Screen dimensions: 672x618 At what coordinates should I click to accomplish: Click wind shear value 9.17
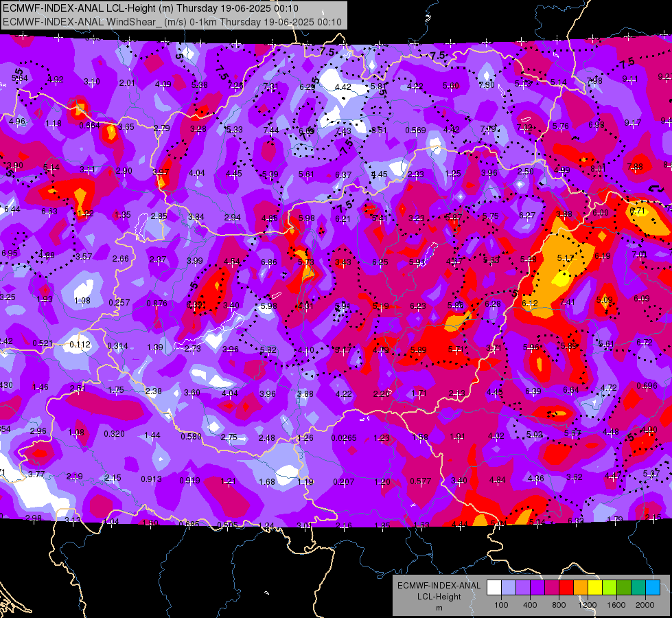[633, 123]
